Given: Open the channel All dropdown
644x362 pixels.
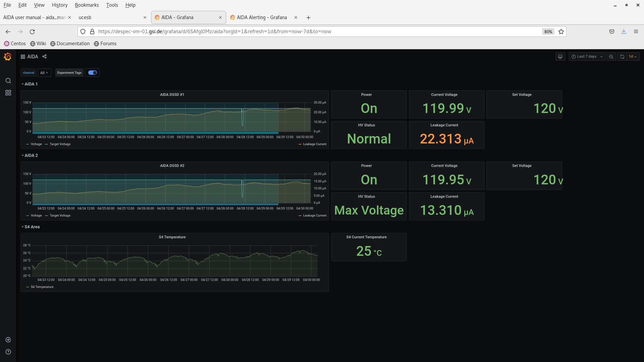Looking at the screenshot, I should pos(44,73).
